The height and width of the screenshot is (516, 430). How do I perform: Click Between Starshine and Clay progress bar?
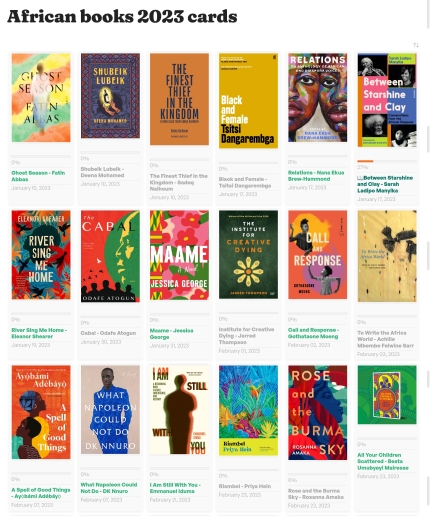coord(387,161)
